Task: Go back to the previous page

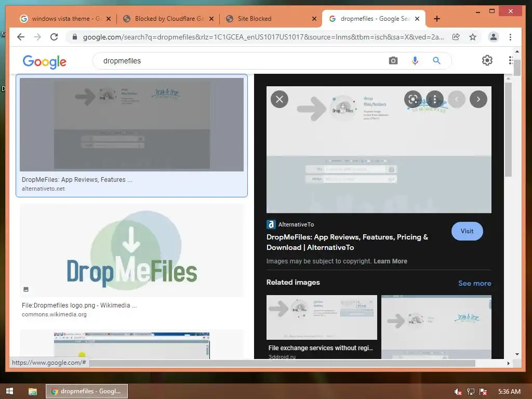Action: click(21, 37)
